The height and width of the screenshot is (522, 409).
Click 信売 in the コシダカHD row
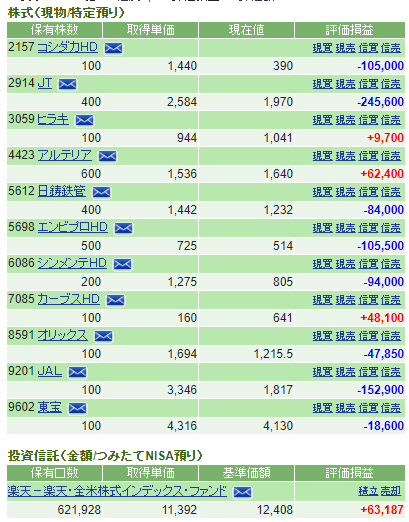click(x=391, y=48)
